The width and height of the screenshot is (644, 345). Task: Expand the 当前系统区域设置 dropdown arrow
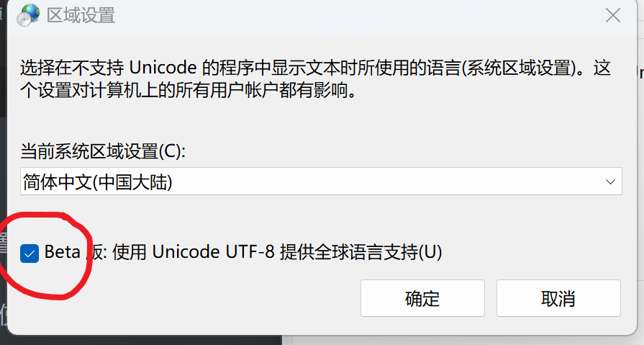(610, 182)
